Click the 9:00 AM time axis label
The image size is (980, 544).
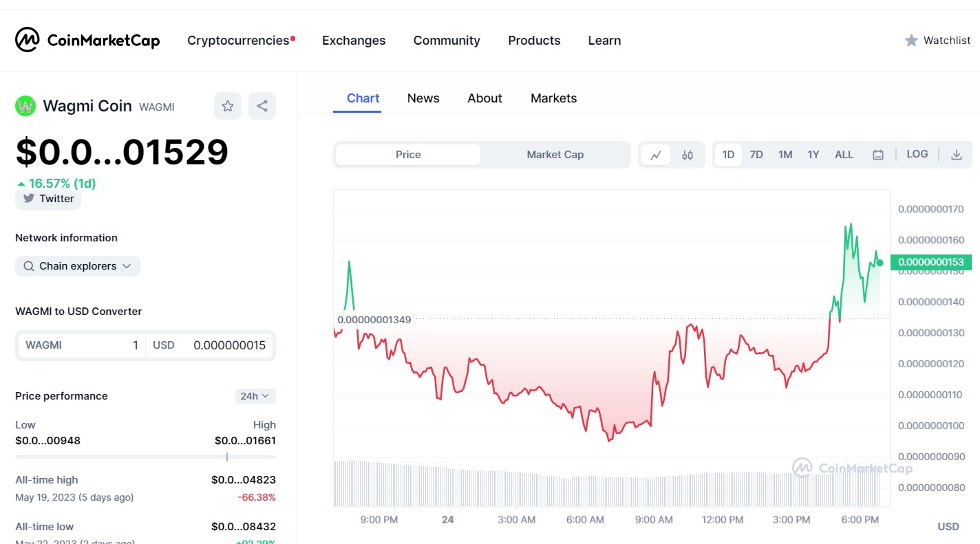(654, 520)
